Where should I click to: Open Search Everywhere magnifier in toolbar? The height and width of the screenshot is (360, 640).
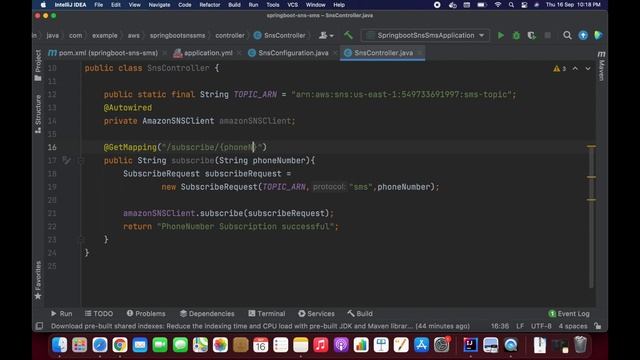pos(567,36)
